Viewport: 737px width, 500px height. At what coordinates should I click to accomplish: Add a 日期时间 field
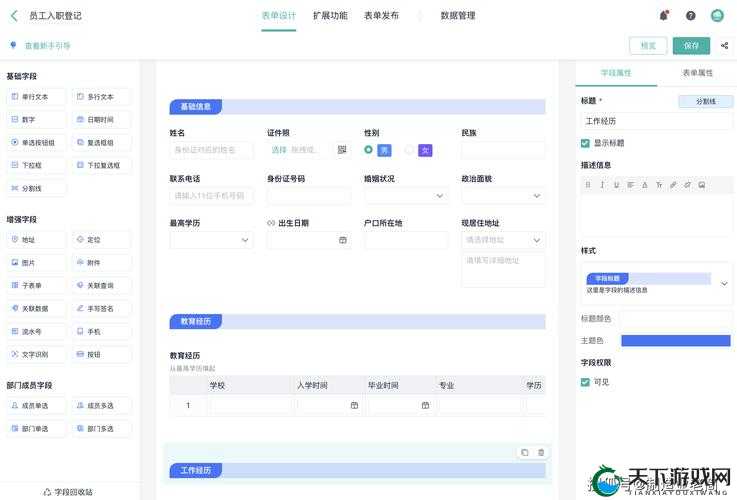tap(102, 120)
